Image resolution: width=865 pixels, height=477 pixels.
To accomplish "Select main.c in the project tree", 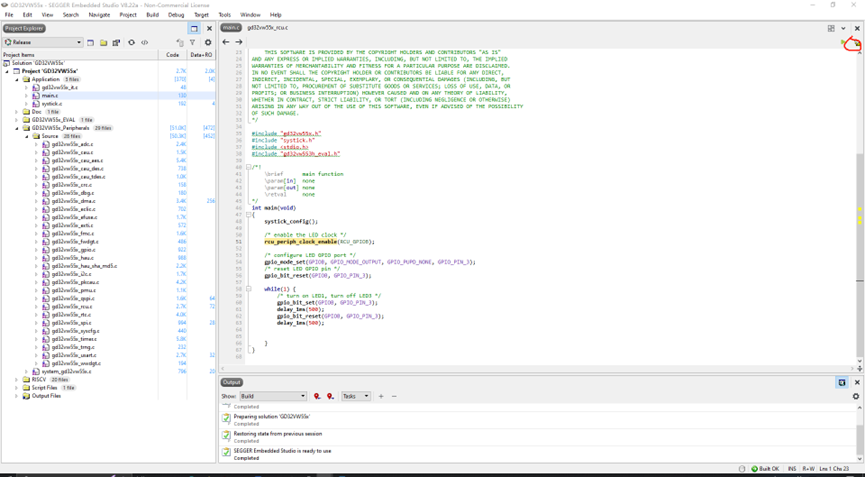I will point(49,96).
